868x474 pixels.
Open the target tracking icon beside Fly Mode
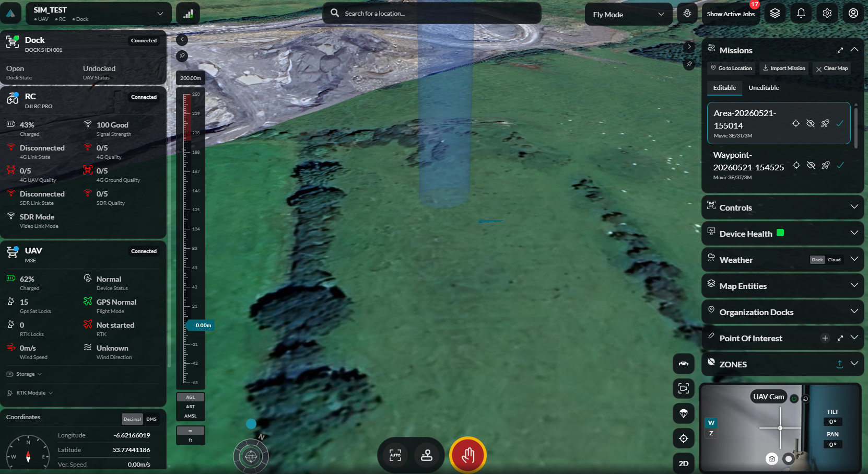point(687,14)
